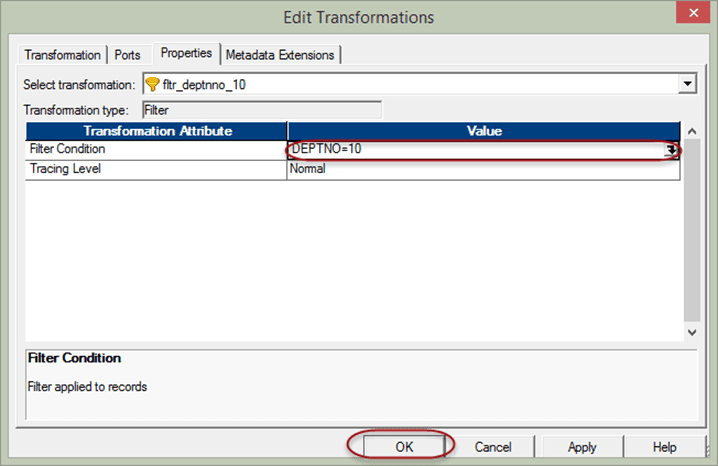The width and height of the screenshot is (718, 466).
Task: Select the Properties tab
Action: [x=186, y=53]
